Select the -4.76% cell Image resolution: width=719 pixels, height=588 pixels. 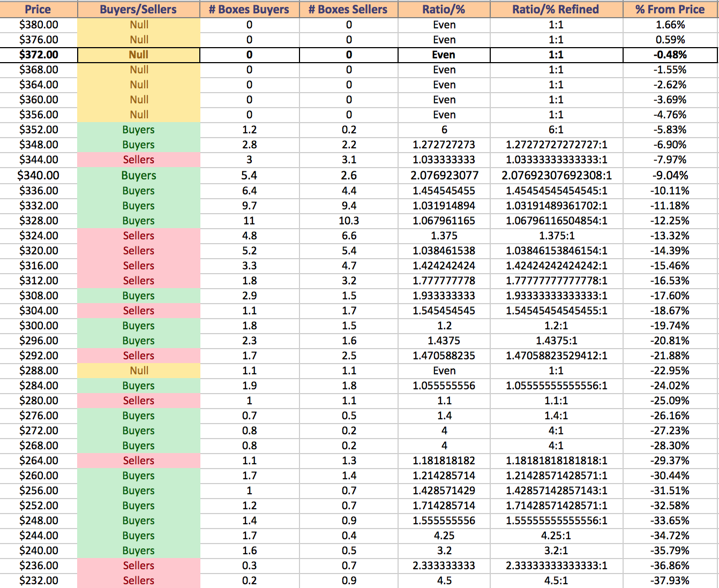(670, 115)
